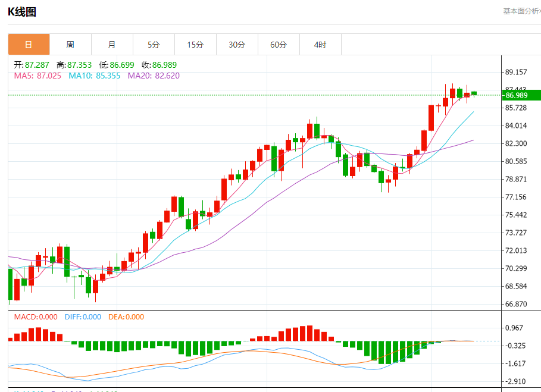
Task: Select the 4时 interval tab
Action: [x=321, y=45]
